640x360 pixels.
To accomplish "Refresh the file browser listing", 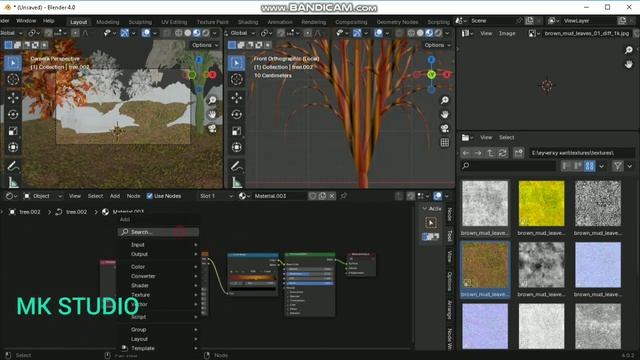I will (502, 153).
